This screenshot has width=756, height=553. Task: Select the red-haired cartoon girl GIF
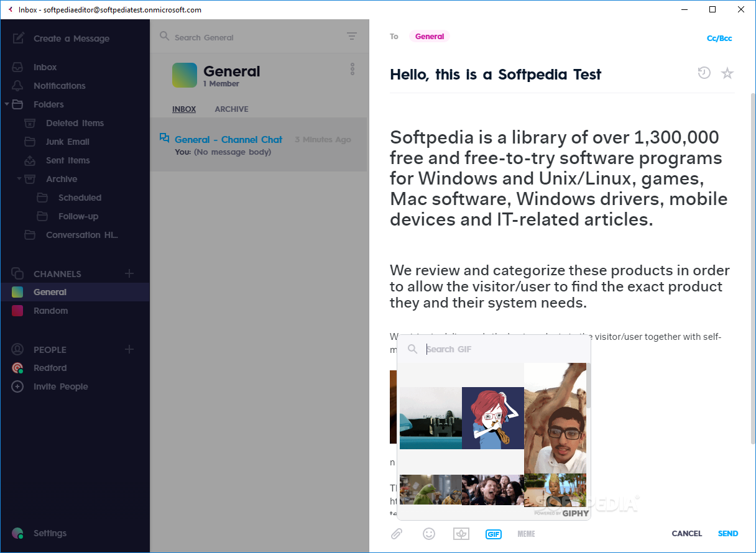pyautogui.click(x=493, y=418)
